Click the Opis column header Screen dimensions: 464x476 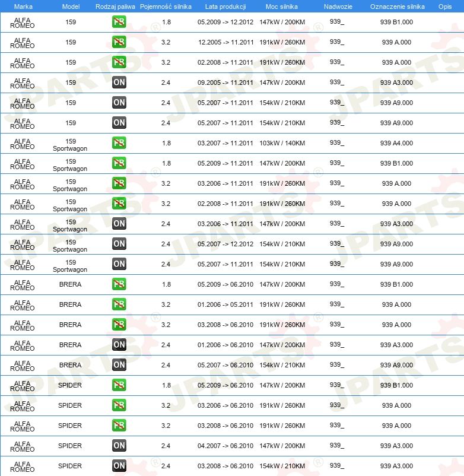click(x=444, y=6)
